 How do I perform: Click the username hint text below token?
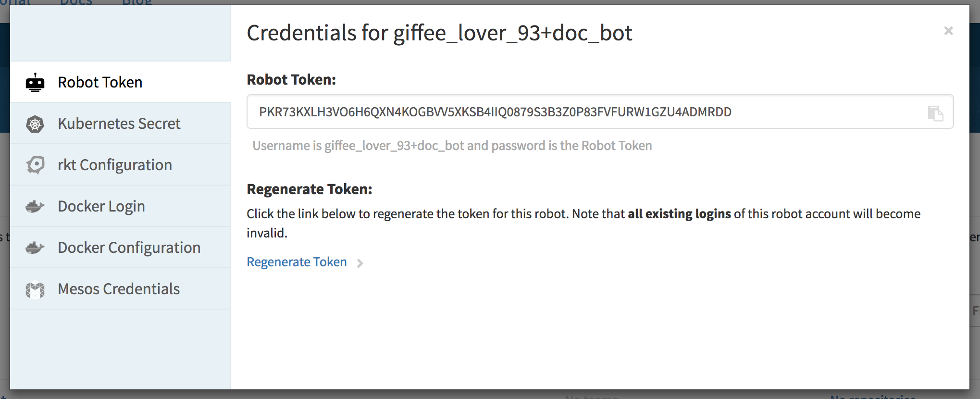click(452, 146)
